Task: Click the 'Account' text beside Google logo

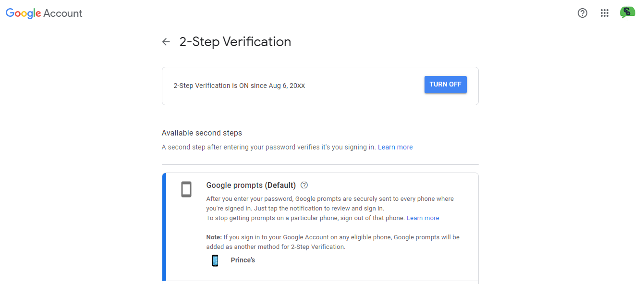Action: [63, 13]
